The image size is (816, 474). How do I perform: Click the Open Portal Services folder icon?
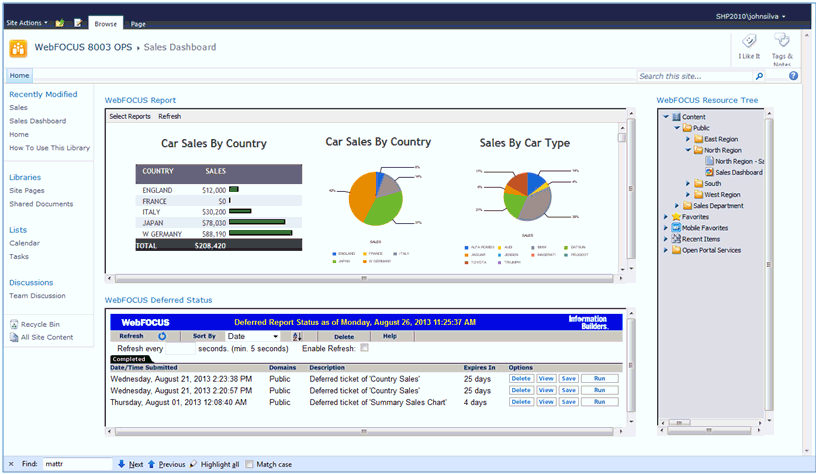[676, 250]
